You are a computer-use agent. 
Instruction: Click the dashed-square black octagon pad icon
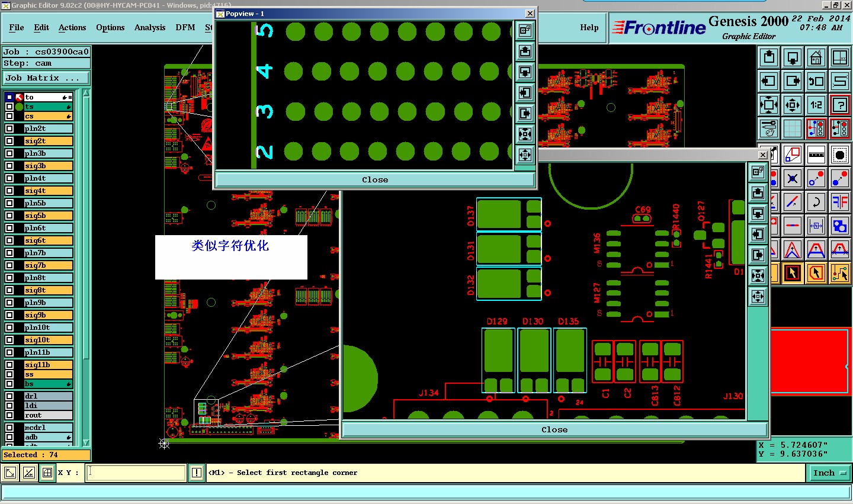(x=840, y=155)
